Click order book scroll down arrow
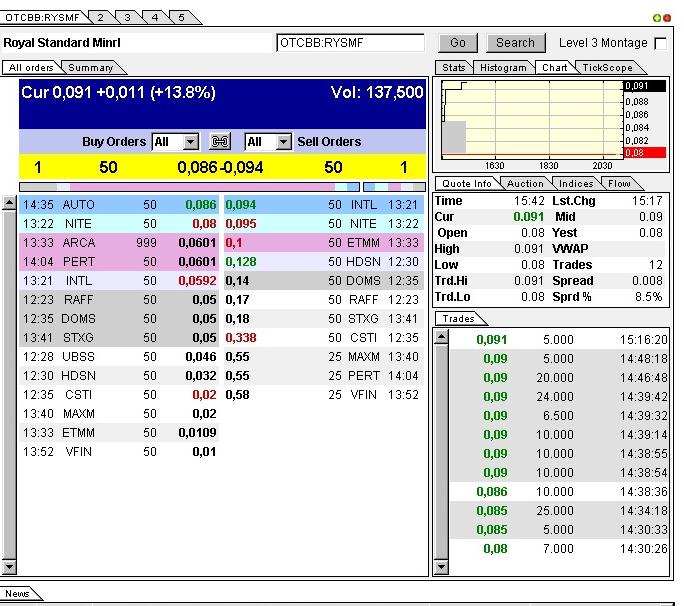Image resolution: width=684 pixels, height=606 pixels. click(x=9, y=567)
